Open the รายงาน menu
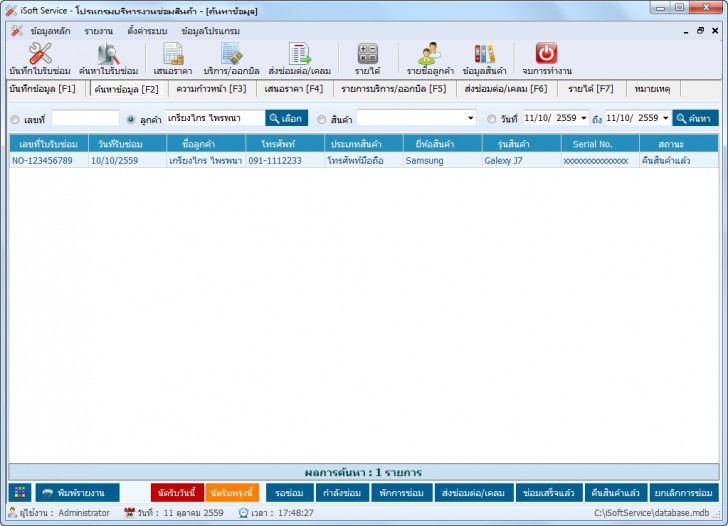This screenshot has height=526, width=728. (98, 31)
